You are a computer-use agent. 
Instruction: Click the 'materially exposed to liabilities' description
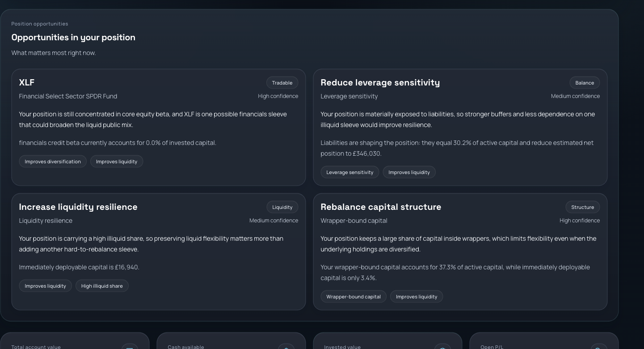tap(458, 119)
